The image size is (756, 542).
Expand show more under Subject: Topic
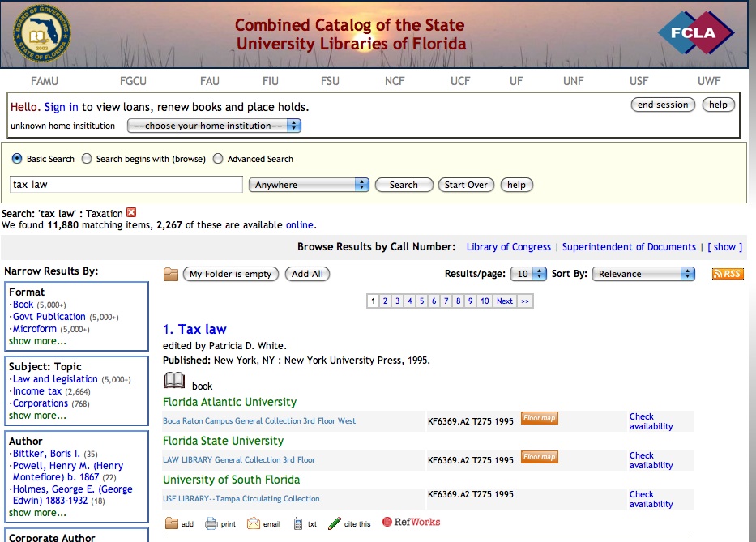37,415
